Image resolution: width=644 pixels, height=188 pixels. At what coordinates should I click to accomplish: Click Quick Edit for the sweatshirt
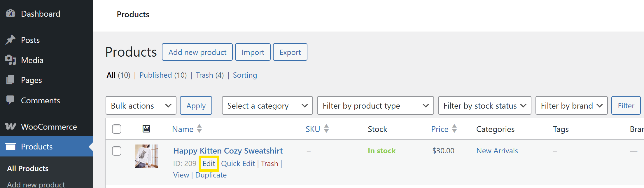238,163
